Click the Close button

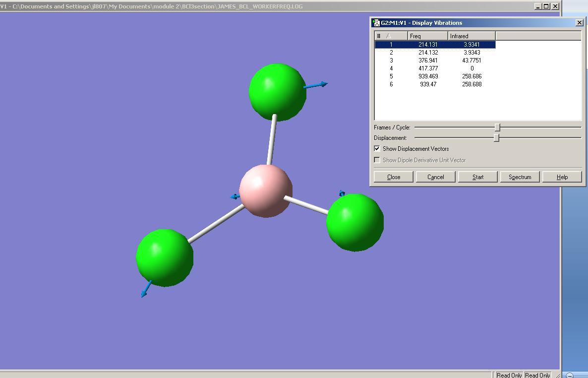point(394,177)
